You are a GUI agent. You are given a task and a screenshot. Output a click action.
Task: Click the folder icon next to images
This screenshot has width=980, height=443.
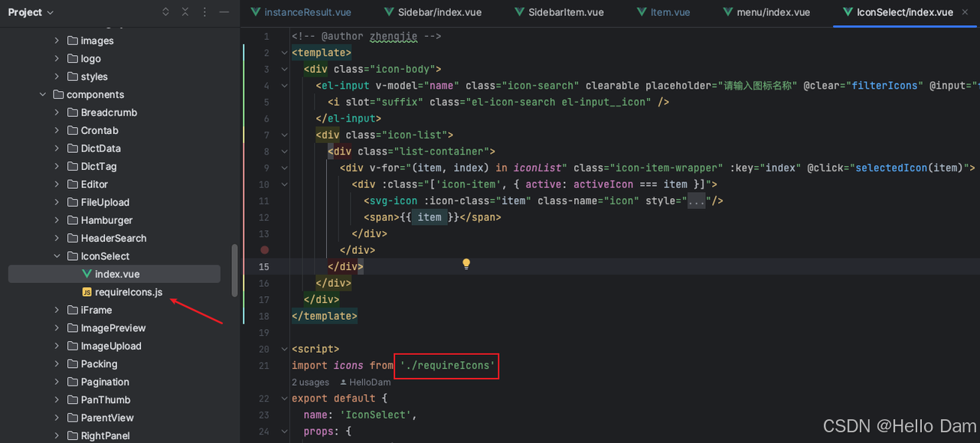[x=73, y=41]
